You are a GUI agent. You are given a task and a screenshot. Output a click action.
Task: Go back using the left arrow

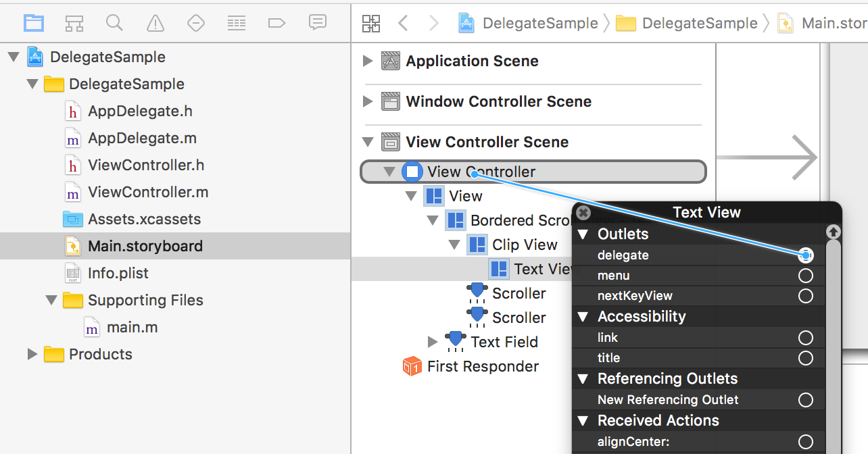pos(404,23)
